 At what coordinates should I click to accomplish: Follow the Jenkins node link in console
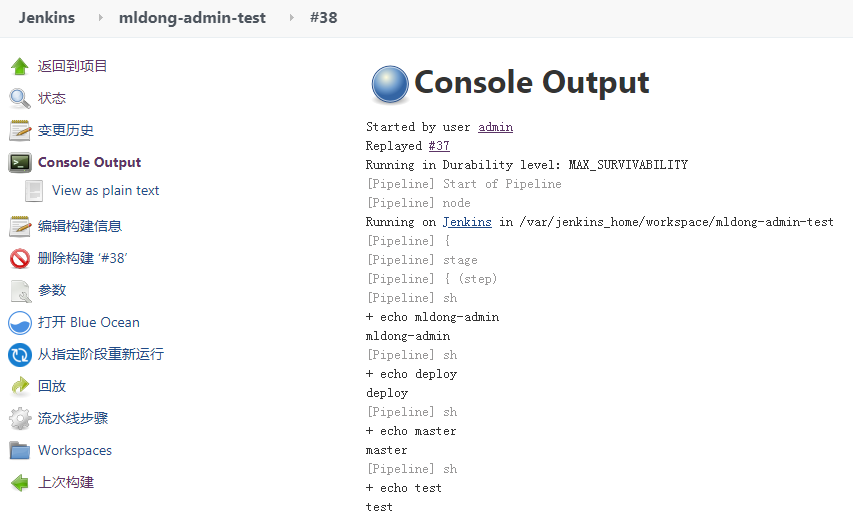(467, 222)
